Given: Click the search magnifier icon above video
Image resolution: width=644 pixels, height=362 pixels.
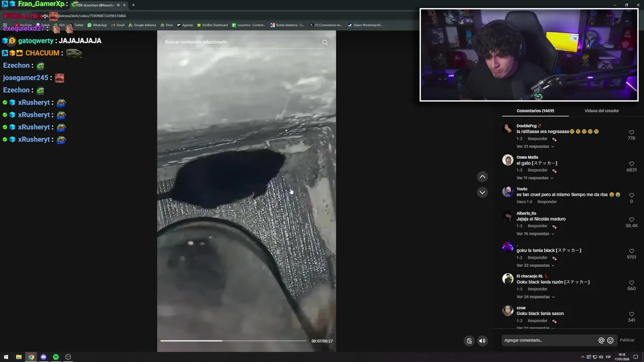Looking at the screenshot, I should click(x=325, y=42).
